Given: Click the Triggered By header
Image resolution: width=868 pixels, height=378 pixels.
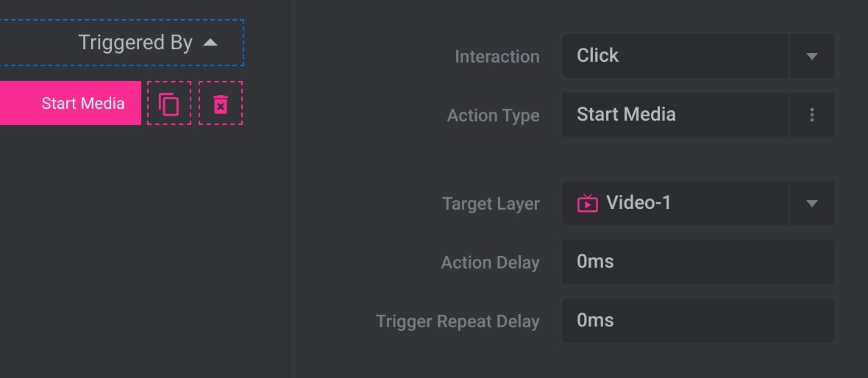Looking at the screenshot, I should tap(122, 43).
